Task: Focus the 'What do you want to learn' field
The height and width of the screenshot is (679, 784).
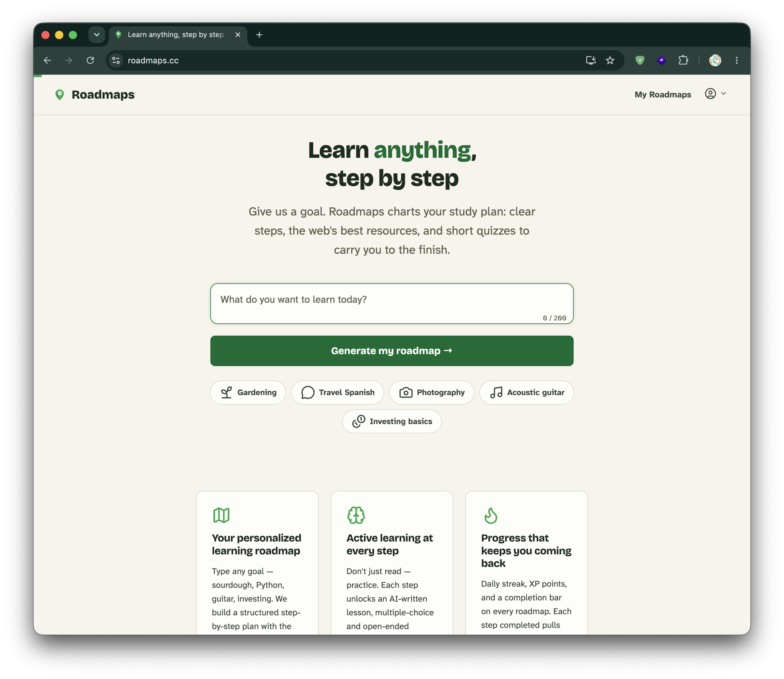Action: pyautogui.click(x=392, y=304)
